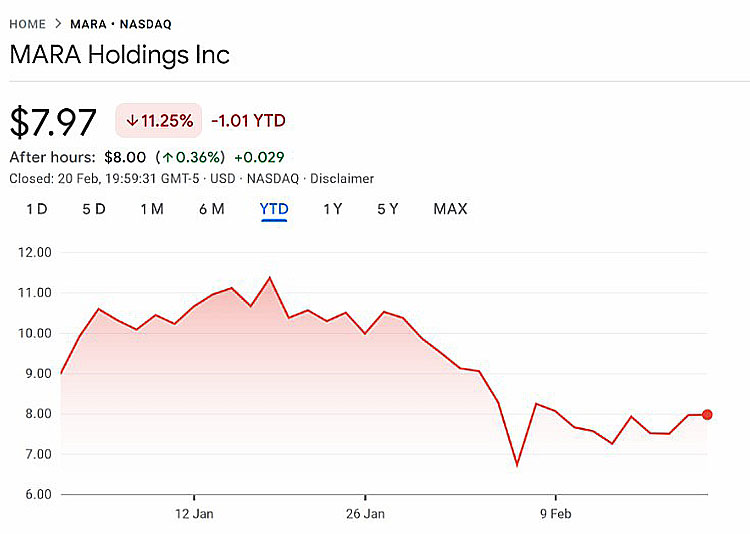The image size is (750, 534).
Task: Open the 5Y range tab
Action: (x=388, y=209)
